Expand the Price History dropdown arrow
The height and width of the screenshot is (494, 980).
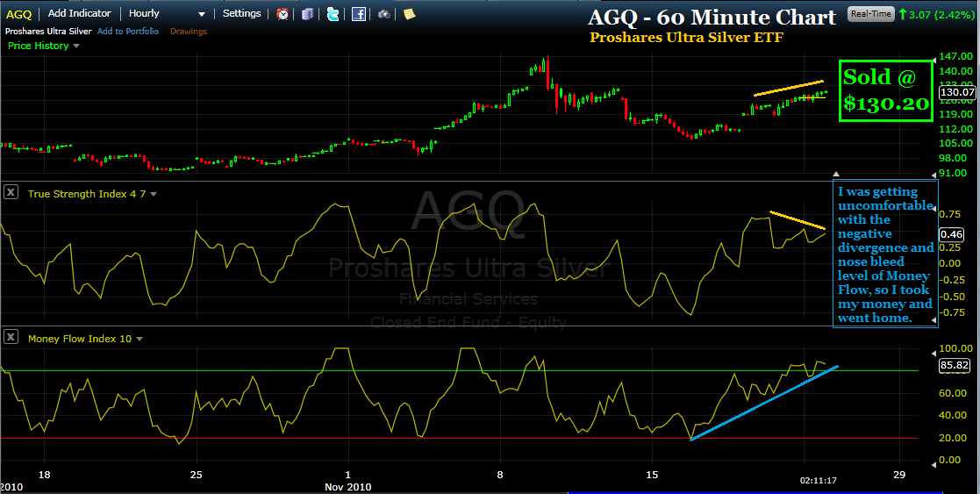click(x=77, y=47)
